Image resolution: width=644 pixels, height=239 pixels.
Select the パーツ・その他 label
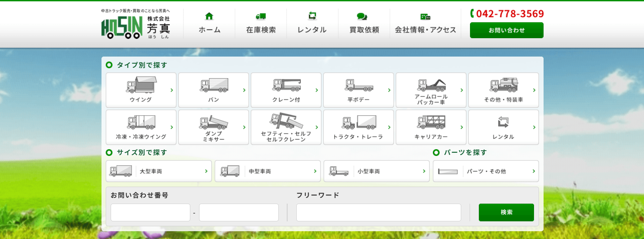(x=486, y=171)
